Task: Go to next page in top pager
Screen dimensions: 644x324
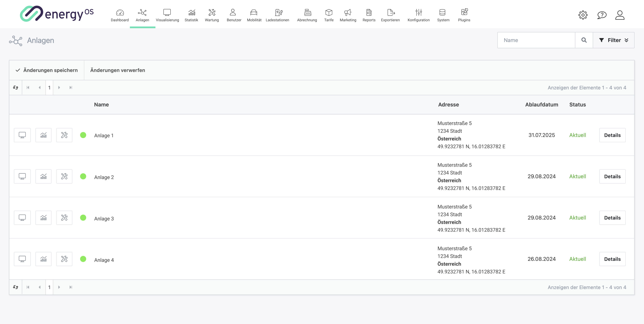Action: coord(59,88)
